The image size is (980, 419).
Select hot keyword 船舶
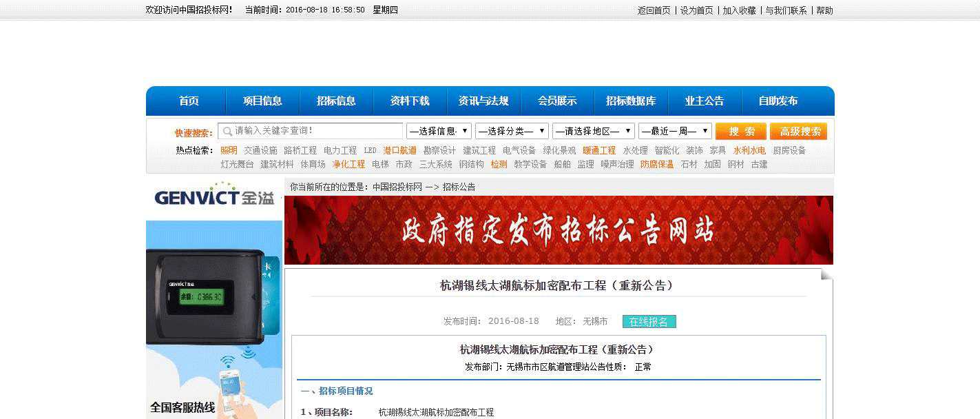(562, 164)
